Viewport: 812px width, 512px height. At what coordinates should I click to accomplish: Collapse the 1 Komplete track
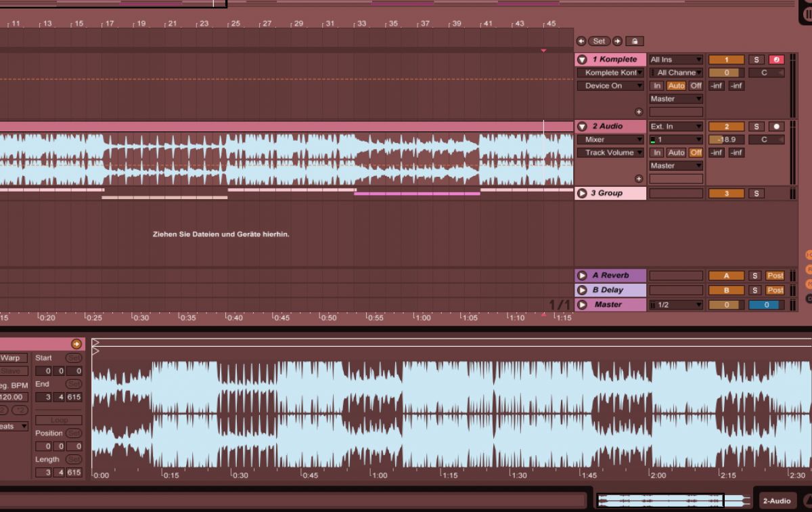(x=581, y=60)
